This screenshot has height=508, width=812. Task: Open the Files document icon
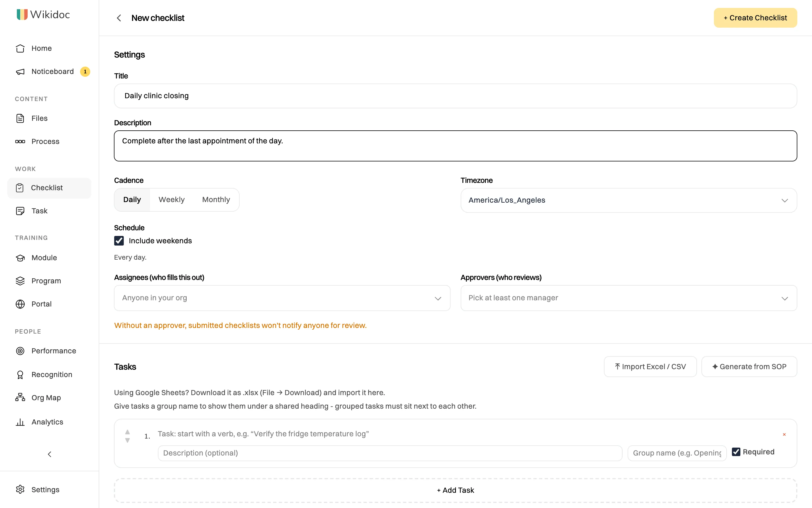20,118
